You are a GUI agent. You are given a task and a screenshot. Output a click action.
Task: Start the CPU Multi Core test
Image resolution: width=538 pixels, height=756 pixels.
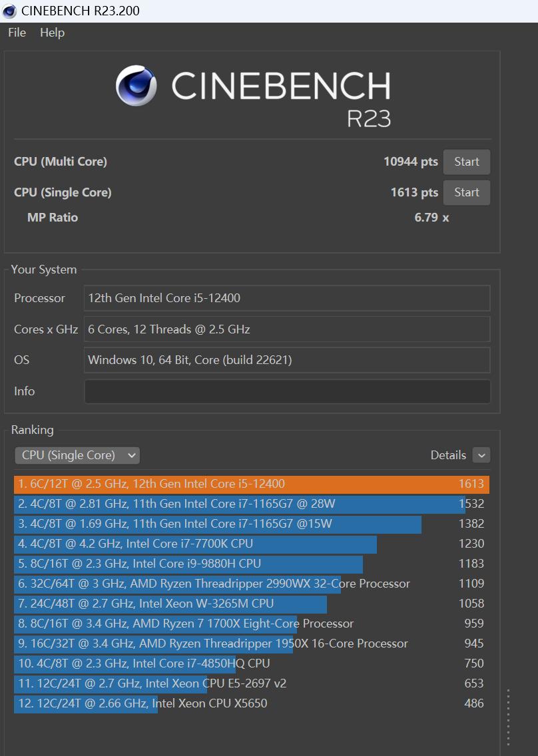[x=466, y=162]
